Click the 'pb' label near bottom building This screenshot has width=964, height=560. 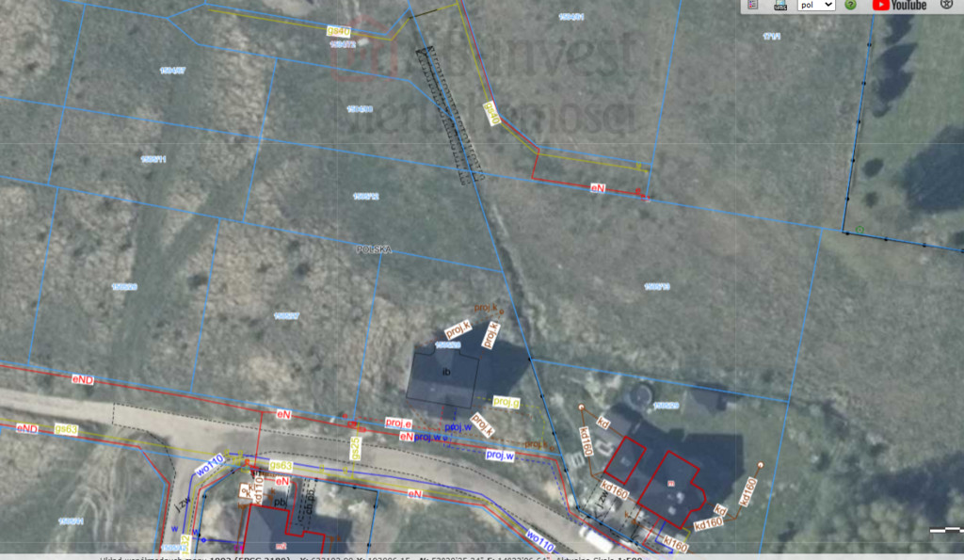tap(280, 502)
